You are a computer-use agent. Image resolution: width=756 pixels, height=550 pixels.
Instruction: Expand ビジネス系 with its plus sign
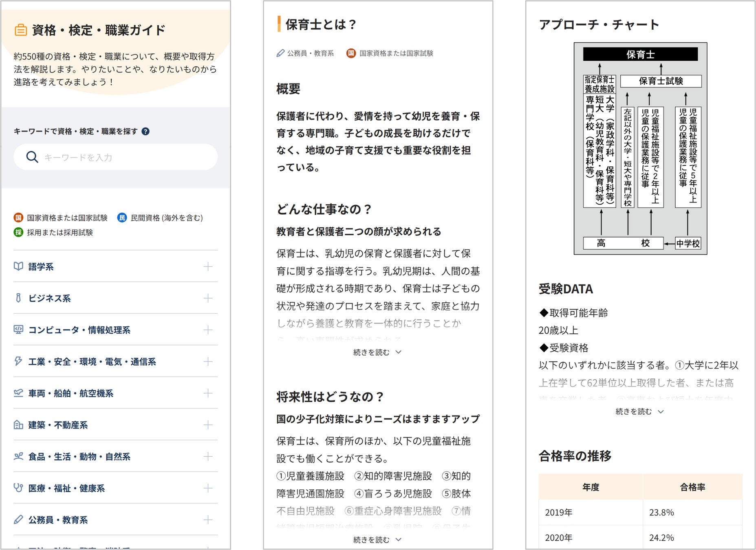(208, 298)
